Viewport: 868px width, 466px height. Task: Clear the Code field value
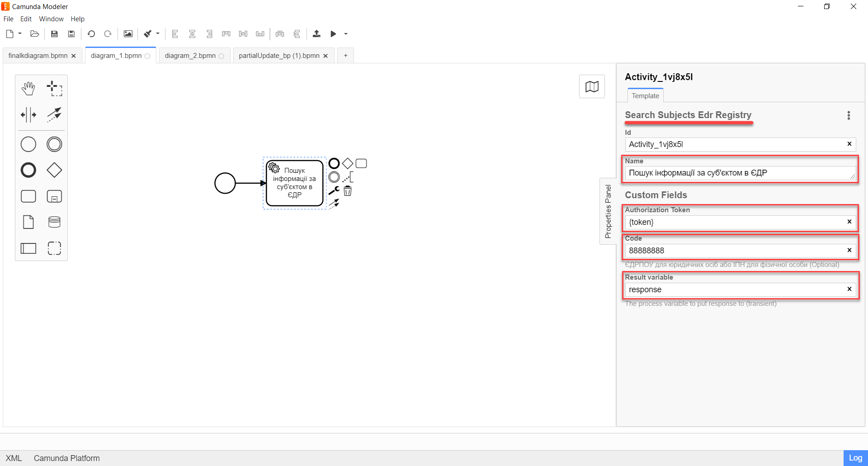[849, 250]
